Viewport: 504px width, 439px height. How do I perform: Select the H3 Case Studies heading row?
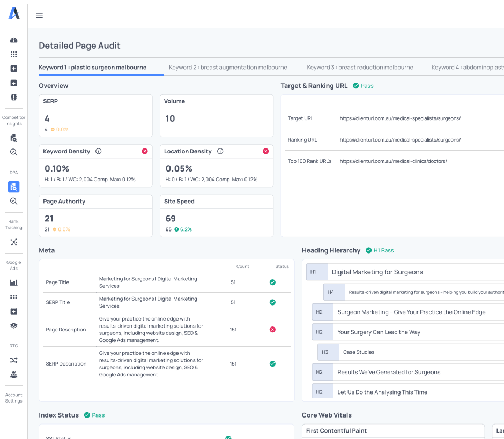click(x=358, y=352)
